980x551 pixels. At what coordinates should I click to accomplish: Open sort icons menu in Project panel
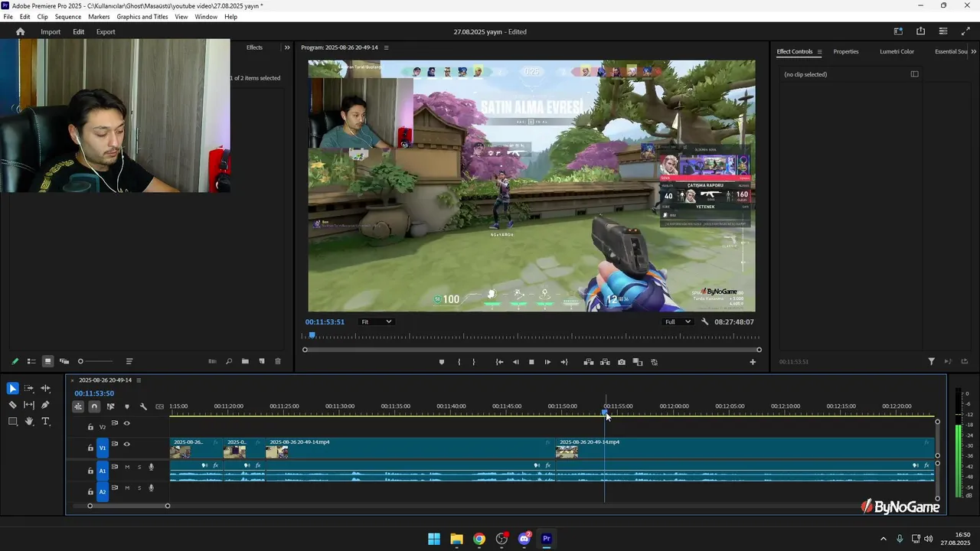(x=129, y=361)
